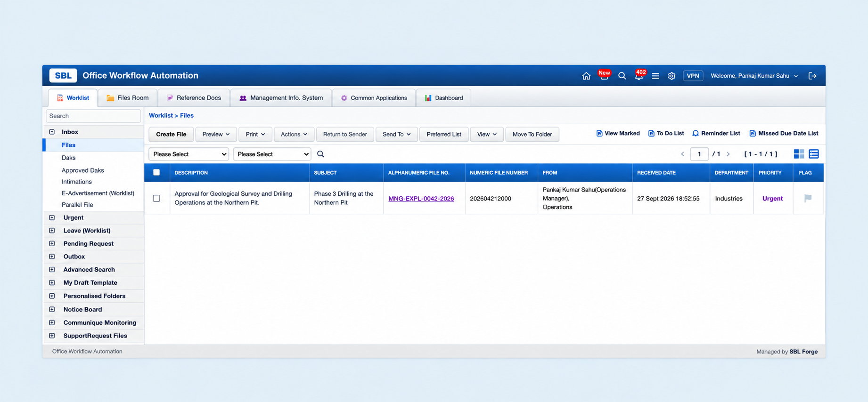Open the first Please Select dropdown
Image resolution: width=868 pixels, height=402 pixels.
pos(188,154)
